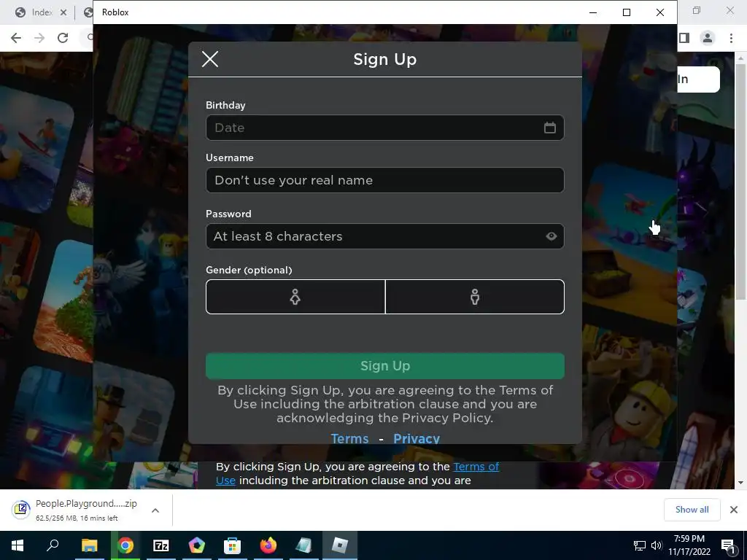Viewport: 747px width, 560px height.
Task: Go back in Chrome browser
Action: (x=16, y=38)
